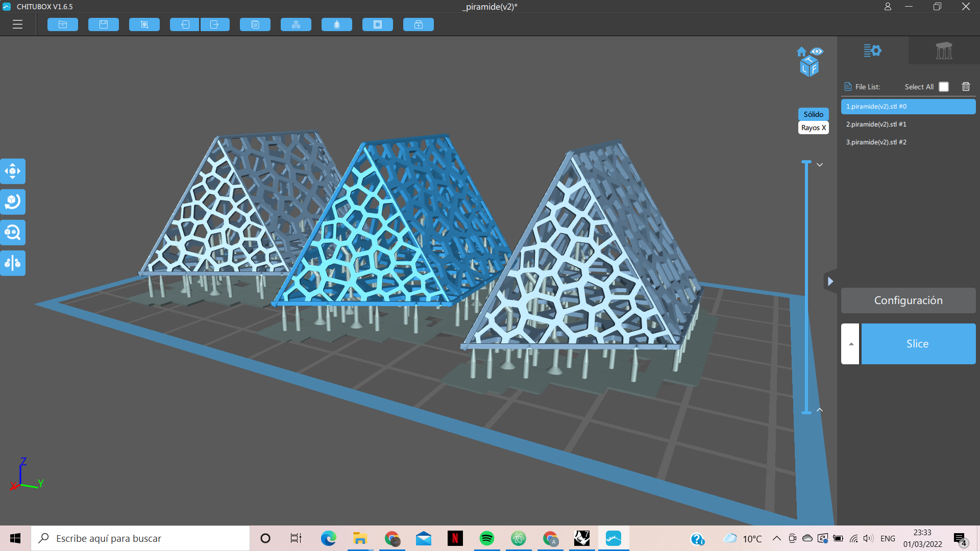Open the user account icon in title bar
The height and width of the screenshot is (551, 980).
pos(888,7)
